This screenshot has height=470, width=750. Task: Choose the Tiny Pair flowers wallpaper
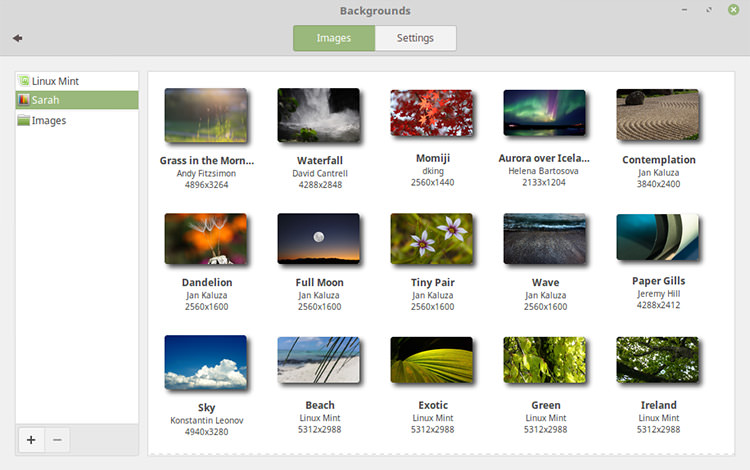click(x=431, y=239)
